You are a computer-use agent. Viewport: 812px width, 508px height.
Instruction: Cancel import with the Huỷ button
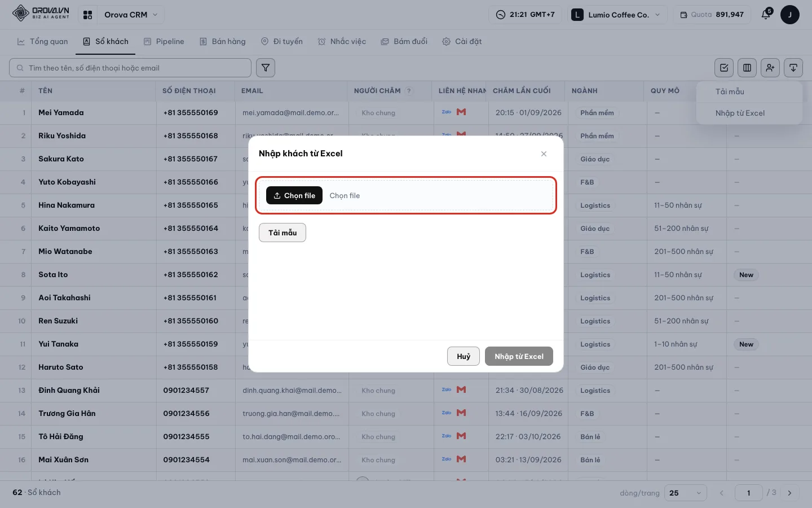click(x=464, y=356)
